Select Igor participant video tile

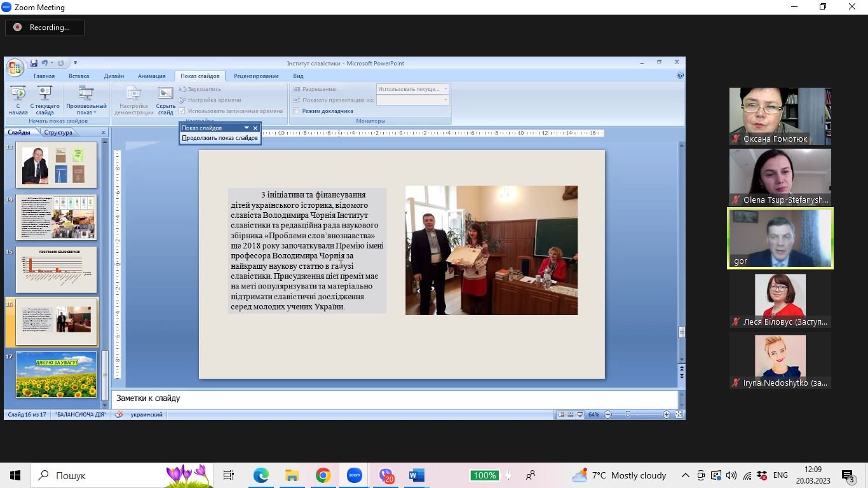click(780, 238)
